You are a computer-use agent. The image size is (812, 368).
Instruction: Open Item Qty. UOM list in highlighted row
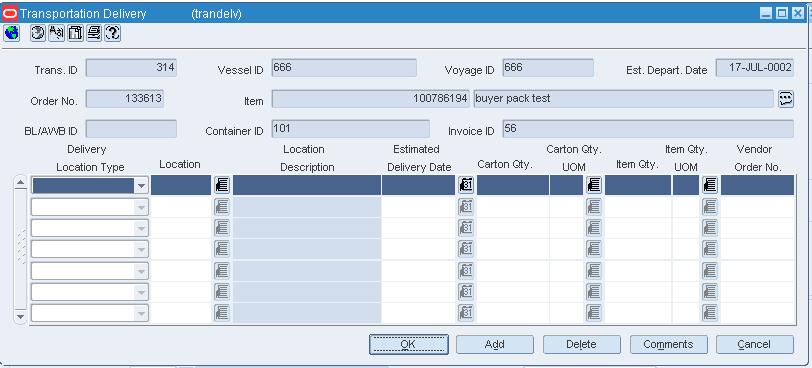click(709, 185)
